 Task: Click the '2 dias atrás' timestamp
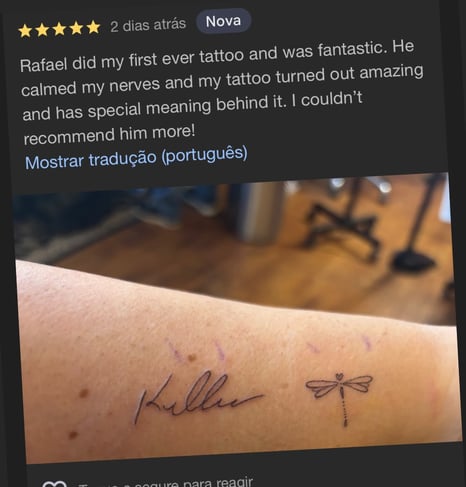point(148,25)
